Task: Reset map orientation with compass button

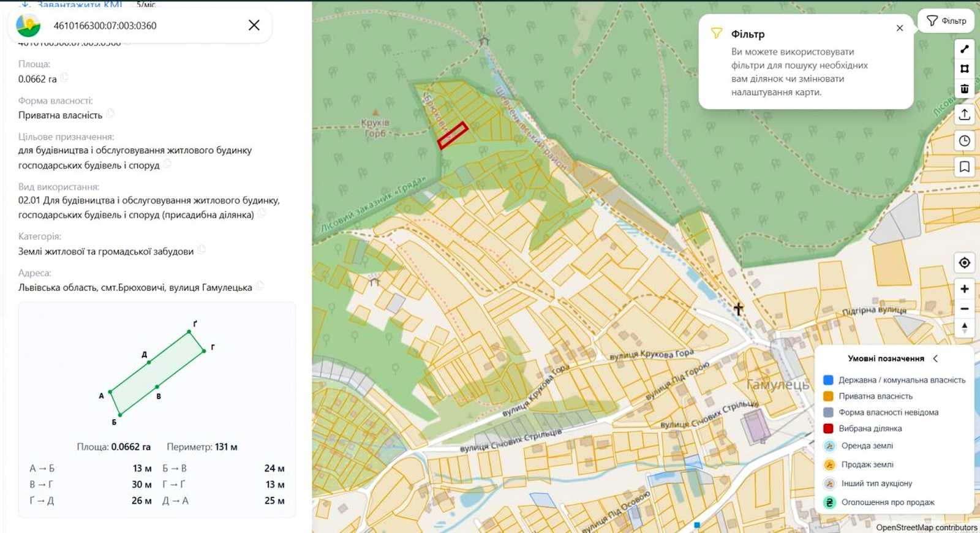Action: pyautogui.click(x=964, y=328)
